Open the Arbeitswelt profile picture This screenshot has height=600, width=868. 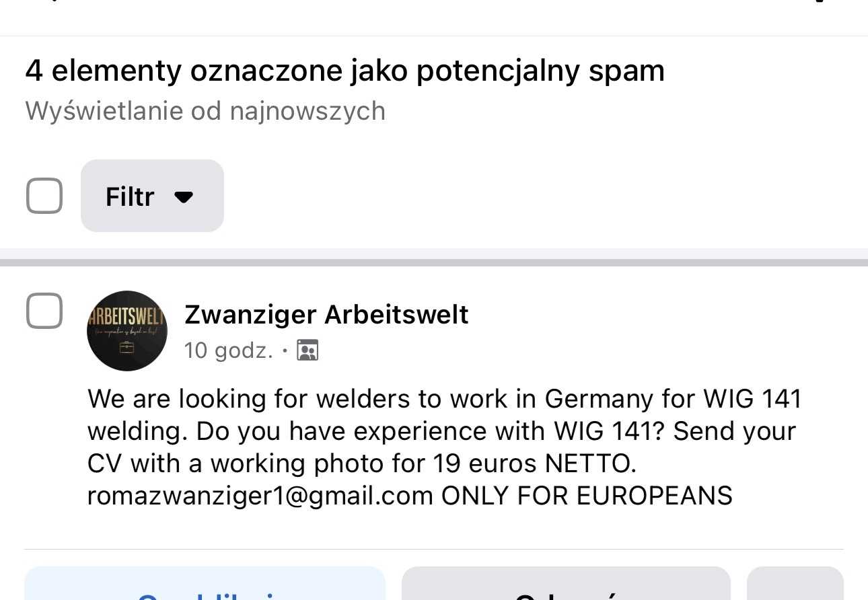pos(127,330)
